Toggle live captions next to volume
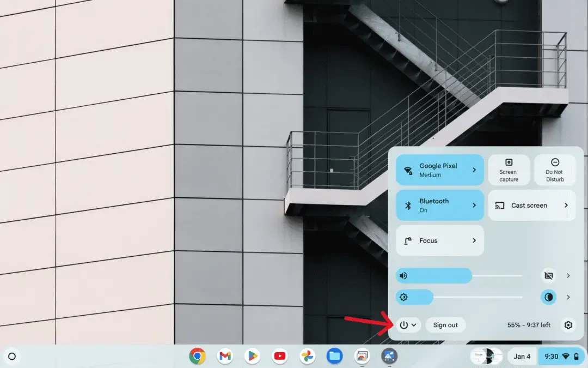Screen dimensions: 588x368 click(549, 276)
